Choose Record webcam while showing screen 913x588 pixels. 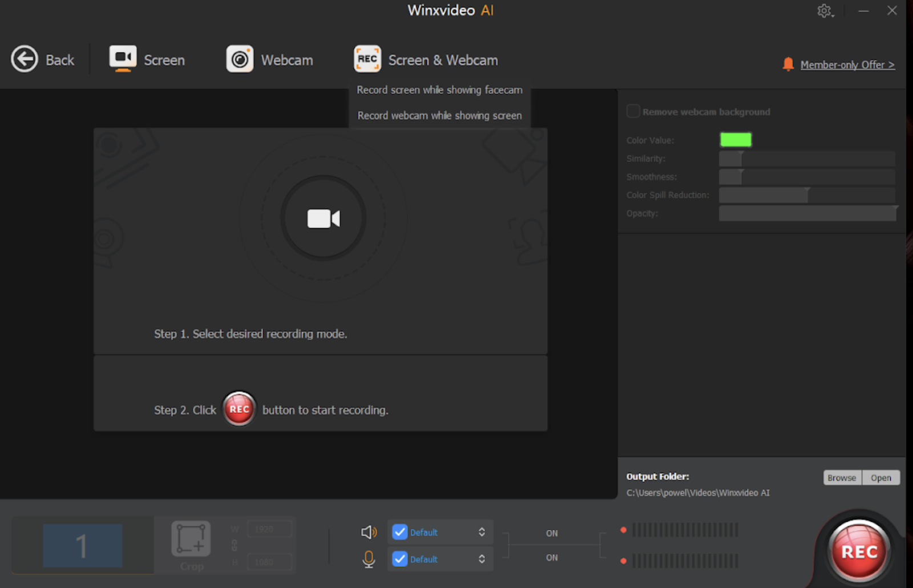(x=439, y=115)
